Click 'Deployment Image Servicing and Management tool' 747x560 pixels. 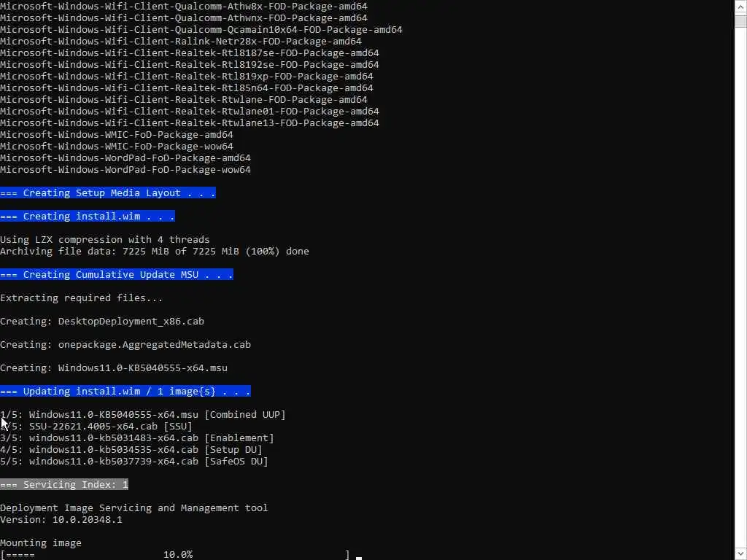(134, 508)
